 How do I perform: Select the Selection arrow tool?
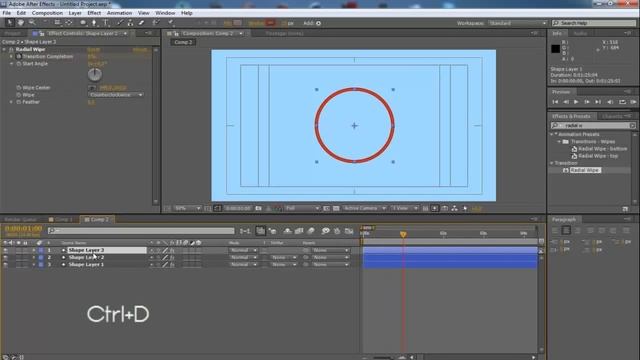tap(10, 23)
